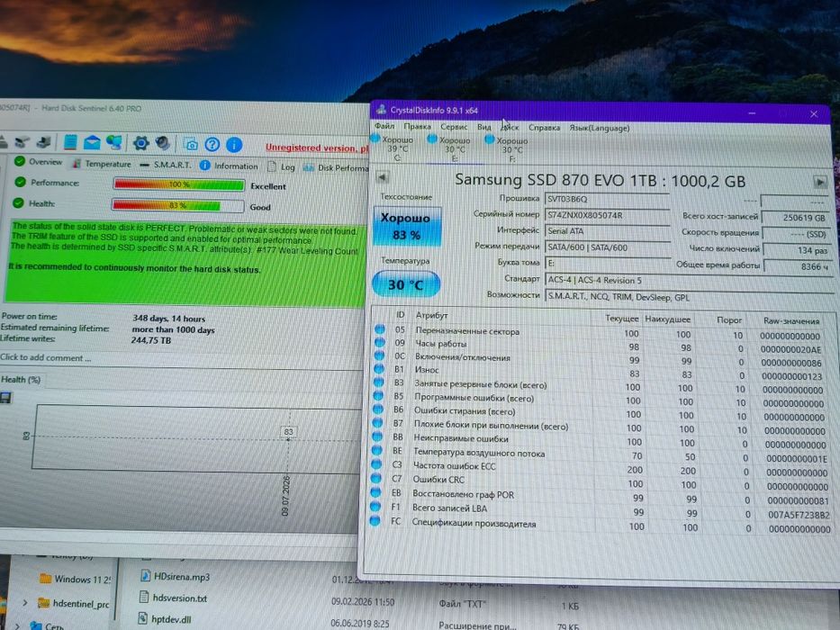Switch to the Disk Performance tab
Viewport: 840px width, 630px height.
click(336, 167)
